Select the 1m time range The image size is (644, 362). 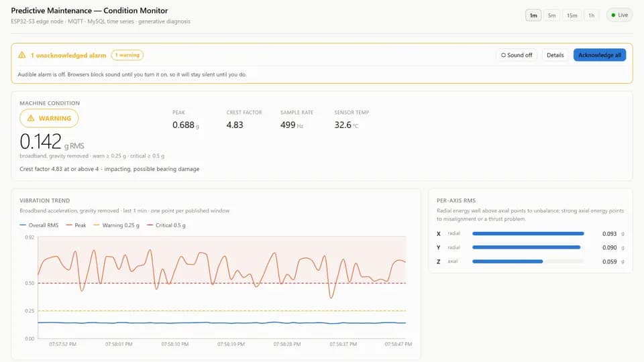coord(533,15)
